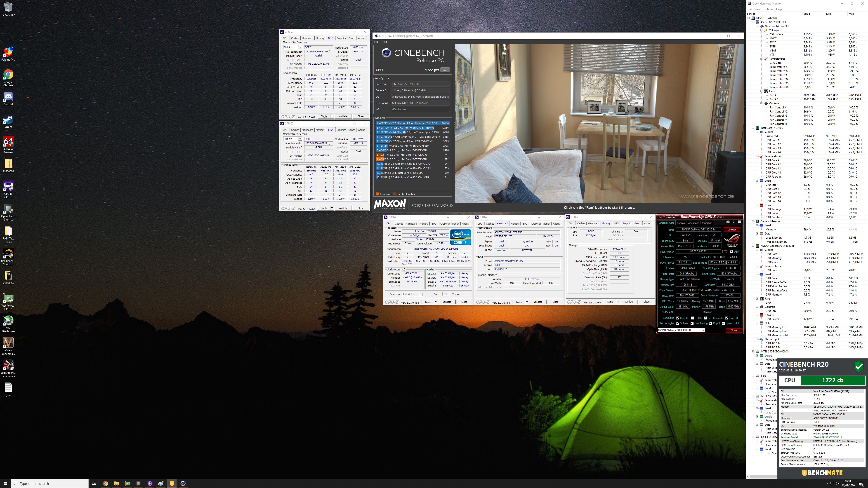This screenshot has height=488, width=868.
Task: Toggle the OpenCL checkbox in GPU-Z
Action: 678,318
